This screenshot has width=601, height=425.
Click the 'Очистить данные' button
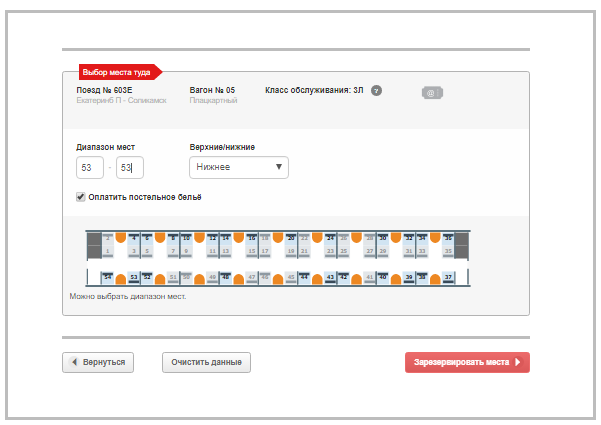[x=206, y=362]
